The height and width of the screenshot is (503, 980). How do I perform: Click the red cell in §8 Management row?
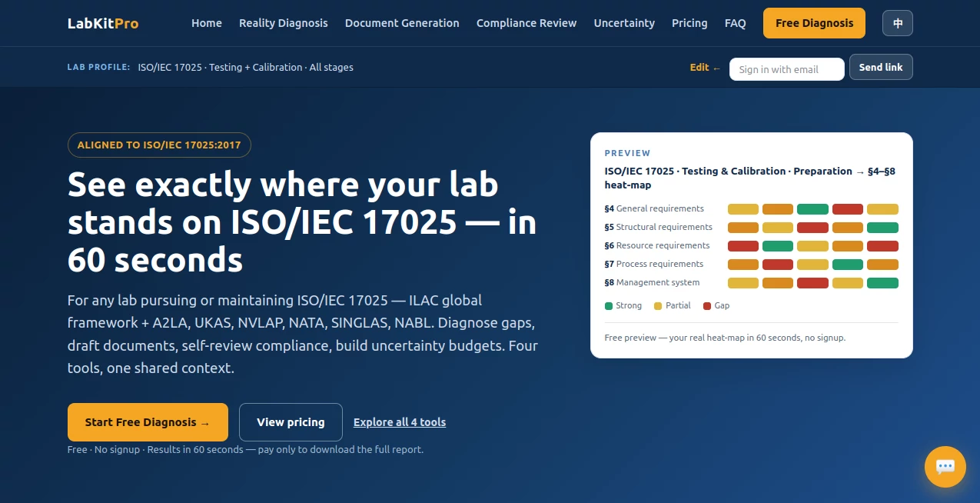pos(812,283)
